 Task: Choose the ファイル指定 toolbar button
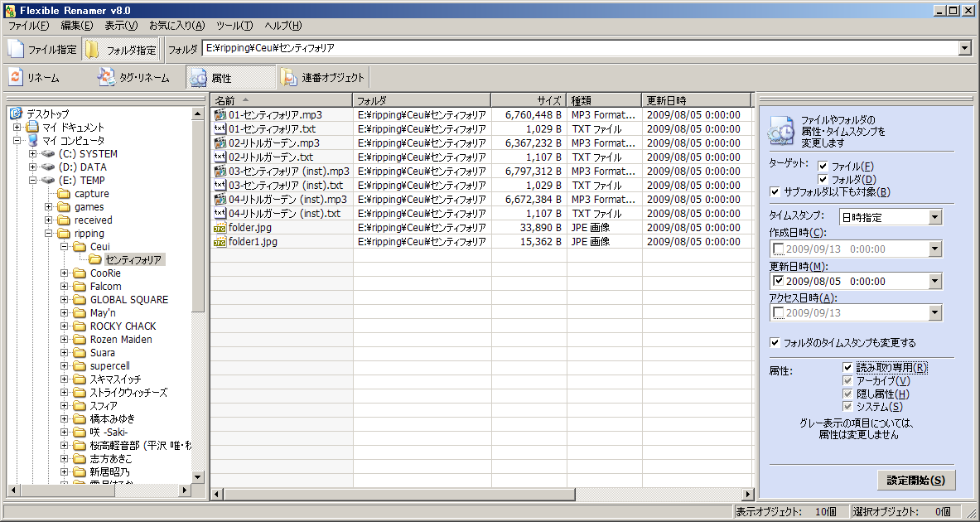[x=42, y=50]
